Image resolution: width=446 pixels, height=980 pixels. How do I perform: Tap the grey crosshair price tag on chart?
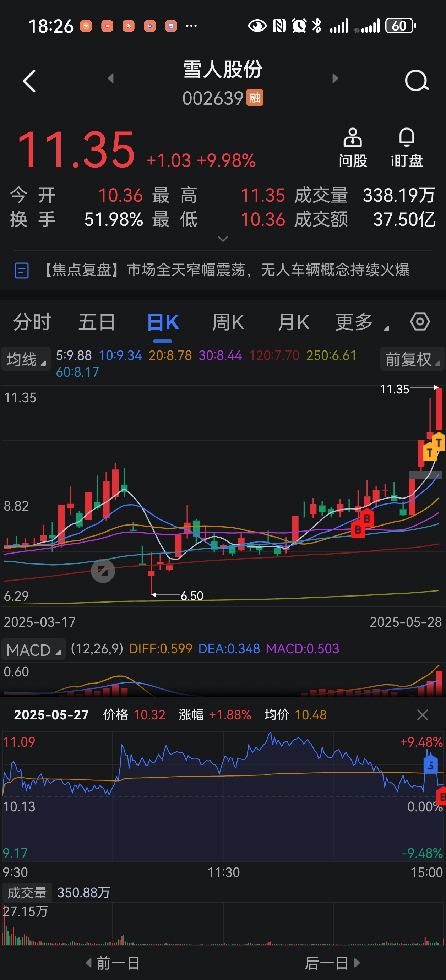point(425,475)
